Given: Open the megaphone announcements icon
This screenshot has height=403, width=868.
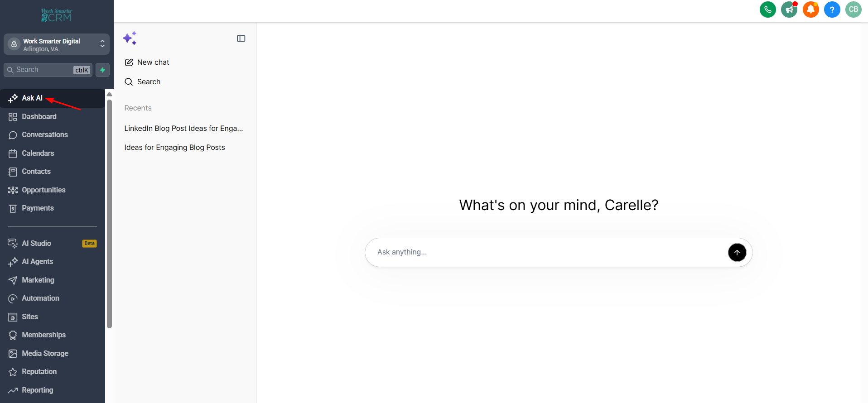Looking at the screenshot, I should [x=789, y=10].
